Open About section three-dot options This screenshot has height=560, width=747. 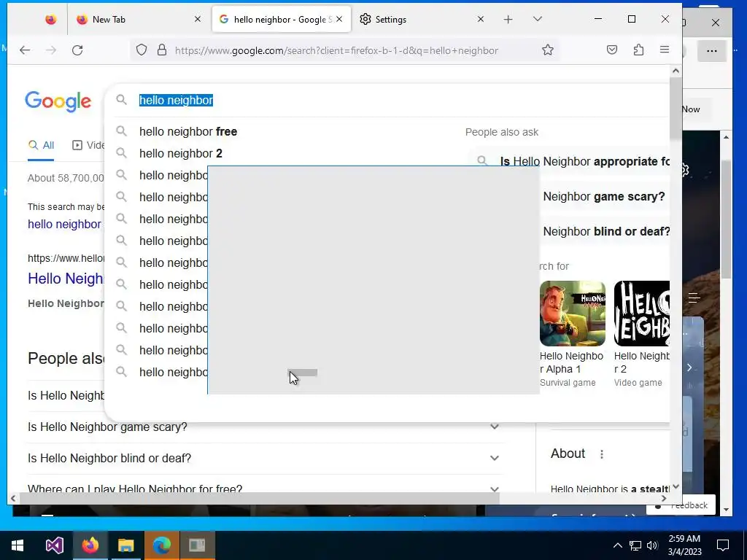pyautogui.click(x=602, y=454)
